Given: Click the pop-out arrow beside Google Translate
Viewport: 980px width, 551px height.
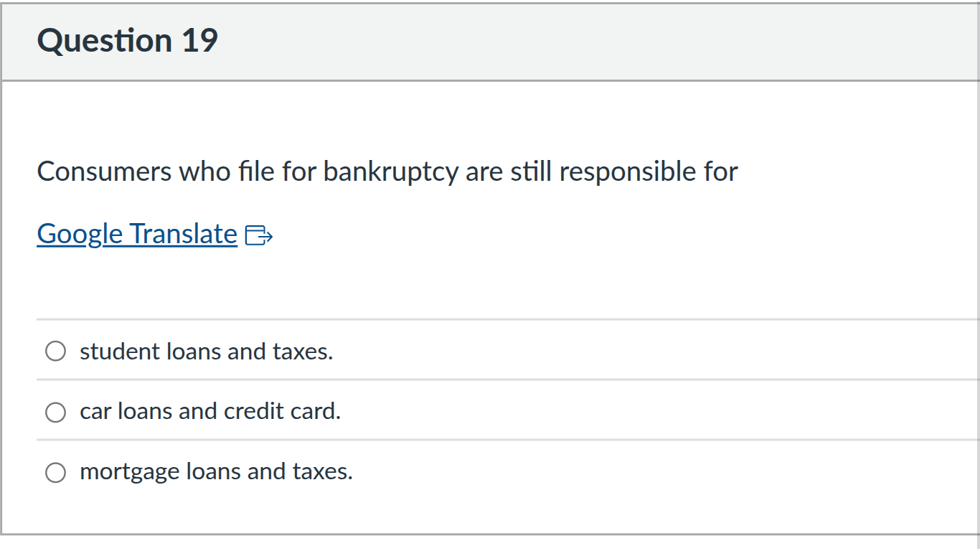Looking at the screenshot, I should [259, 235].
